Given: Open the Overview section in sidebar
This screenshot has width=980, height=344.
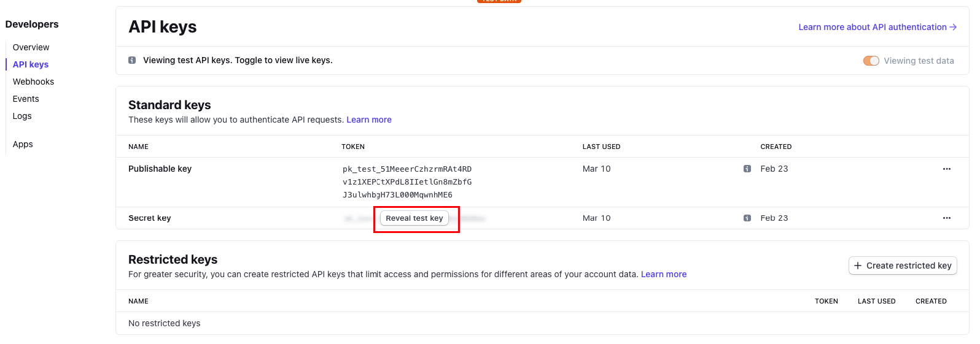Looking at the screenshot, I should (31, 47).
